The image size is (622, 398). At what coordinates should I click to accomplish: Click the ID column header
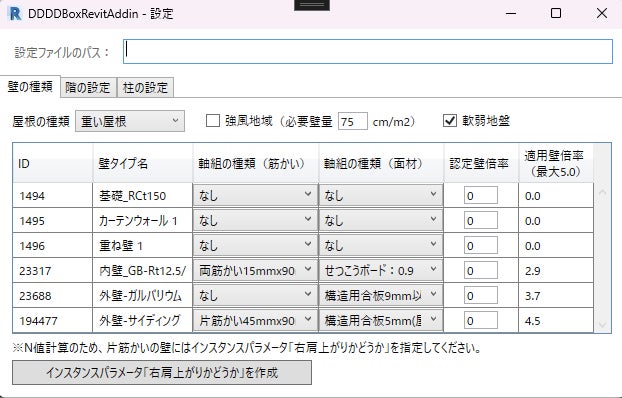tap(53, 163)
